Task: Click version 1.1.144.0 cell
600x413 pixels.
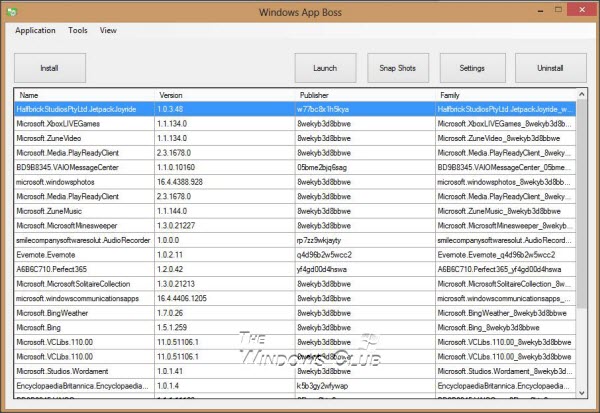Action: [225, 211]
